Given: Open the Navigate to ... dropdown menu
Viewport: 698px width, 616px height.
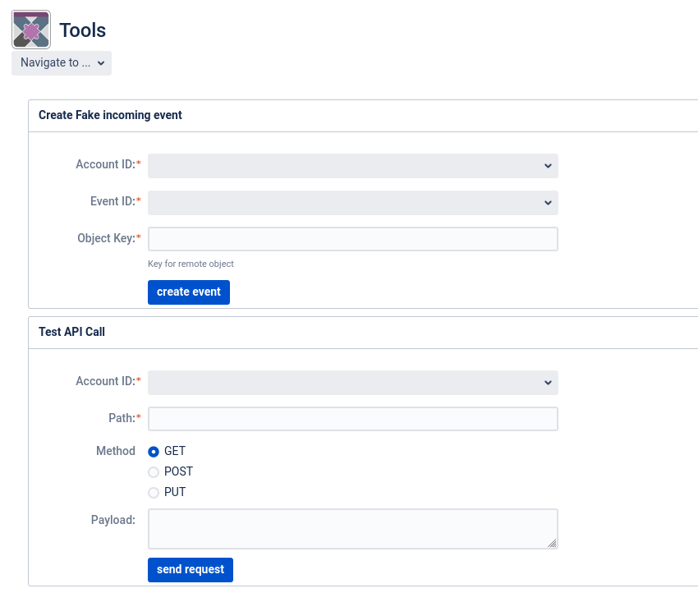Looking at the screenshot, I should pyautogui.click(x=62, y=63).
